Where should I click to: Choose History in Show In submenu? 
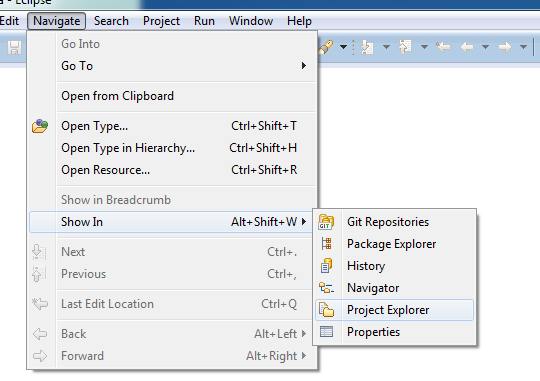click(x=394, y=266)
